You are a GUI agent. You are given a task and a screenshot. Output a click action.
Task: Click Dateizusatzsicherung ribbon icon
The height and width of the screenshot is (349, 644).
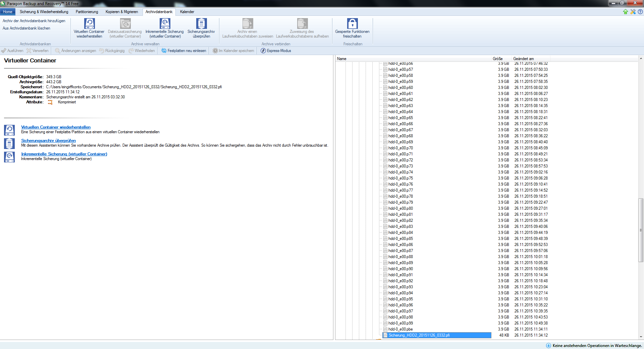tap(125, 23)
